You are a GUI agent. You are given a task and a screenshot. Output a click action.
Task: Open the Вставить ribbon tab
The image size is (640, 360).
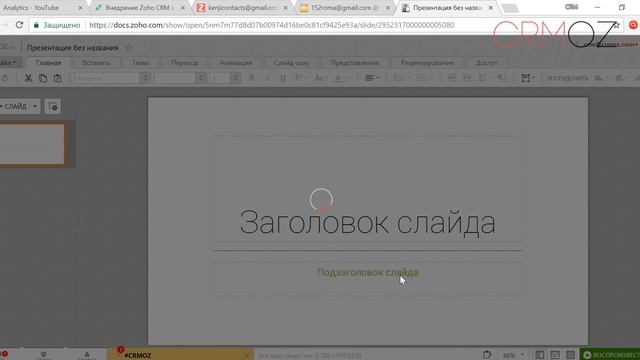click(x=96, y=63)
